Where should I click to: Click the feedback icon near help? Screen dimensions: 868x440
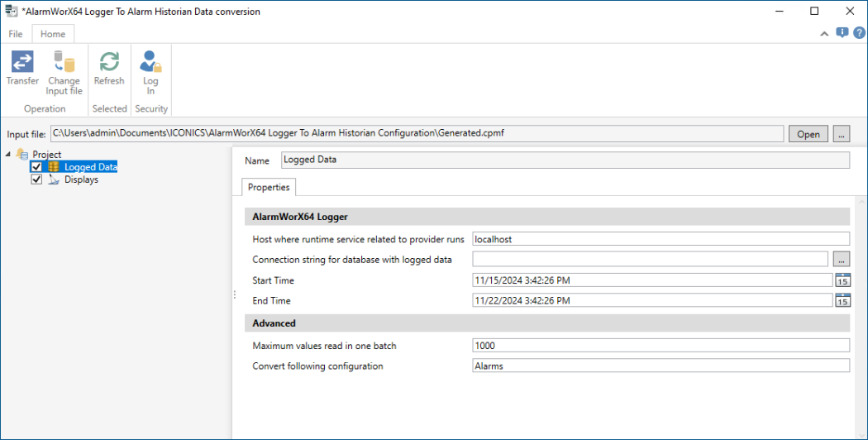point(842,33)
